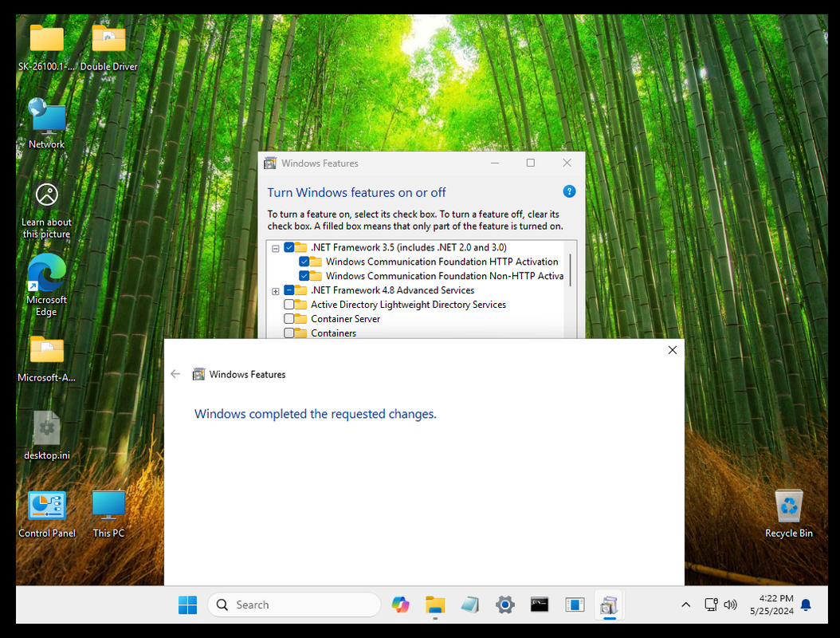Expand .NET Framework 4.8 Advanced Services node
Image resolution: width=840 pixels, height=638 pixels.
pos(276,291)
